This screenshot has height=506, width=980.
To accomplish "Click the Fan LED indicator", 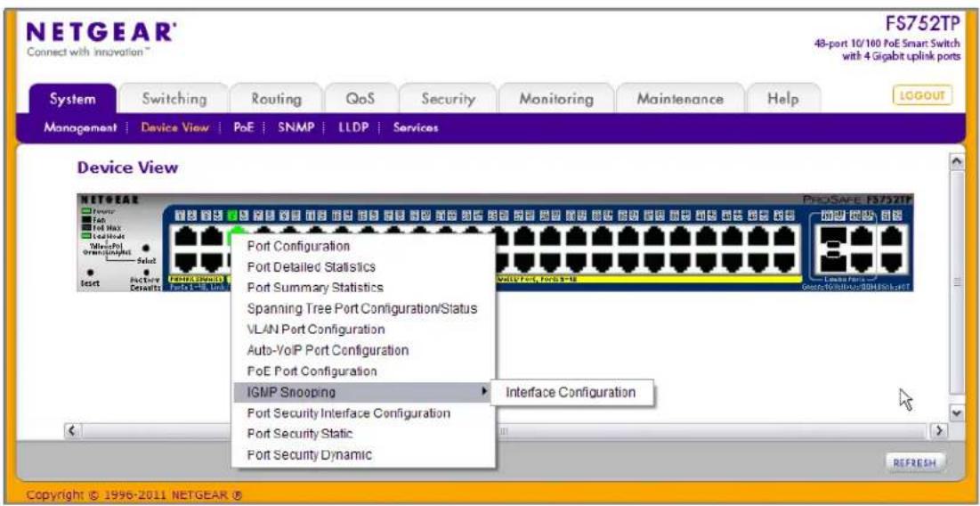I will (x=86, y=219).
